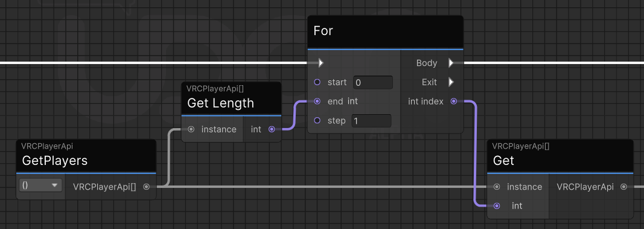
Task: Click the For node flow input arrow
Action: [x=321, y=63]
